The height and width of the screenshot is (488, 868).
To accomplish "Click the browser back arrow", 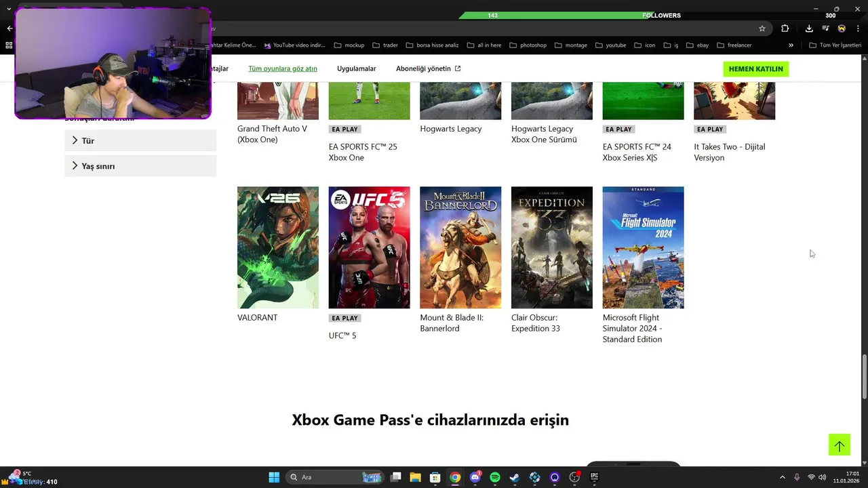I will 9,28.
